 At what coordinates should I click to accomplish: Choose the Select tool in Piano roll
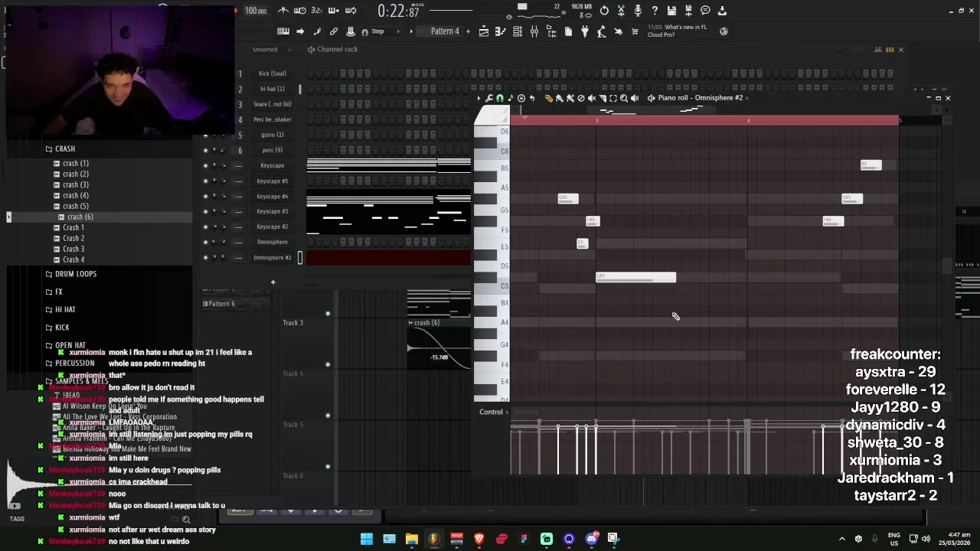pos(612,98)
